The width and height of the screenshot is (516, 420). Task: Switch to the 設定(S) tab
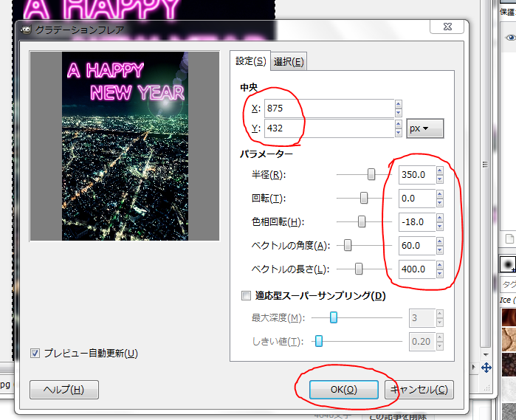250,61
